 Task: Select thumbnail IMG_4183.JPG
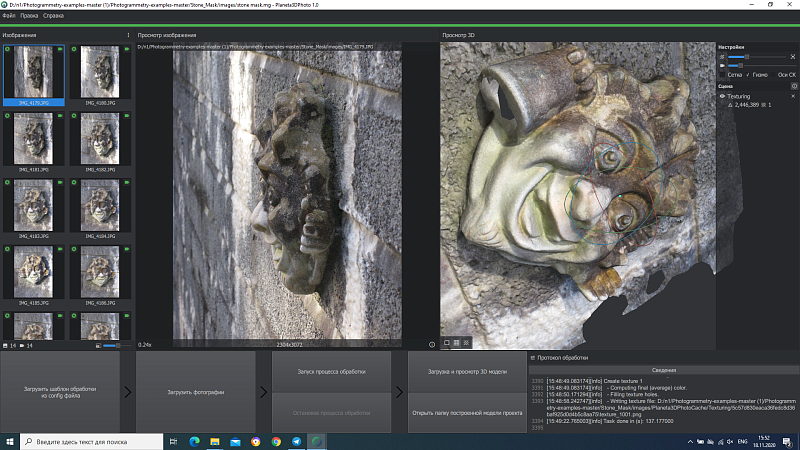[34, 209]
